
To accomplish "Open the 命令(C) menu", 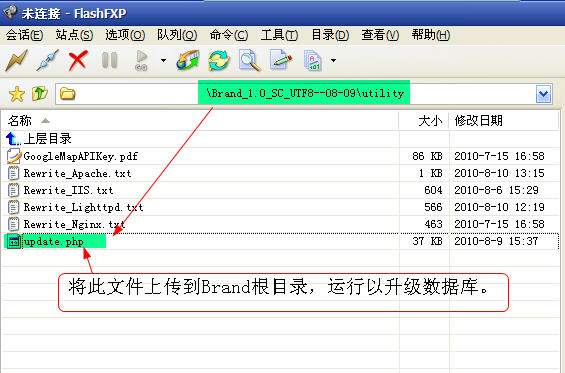I will pyautogui.click(x=229, y=35).
